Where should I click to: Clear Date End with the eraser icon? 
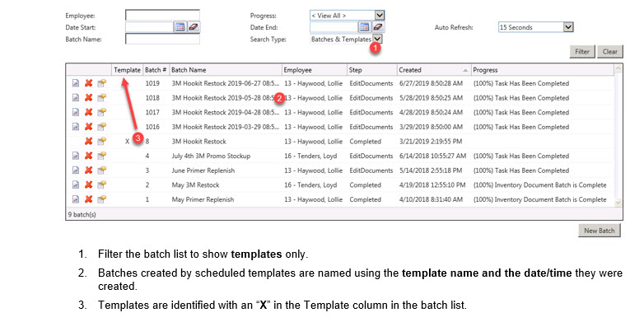click(378, 27)
